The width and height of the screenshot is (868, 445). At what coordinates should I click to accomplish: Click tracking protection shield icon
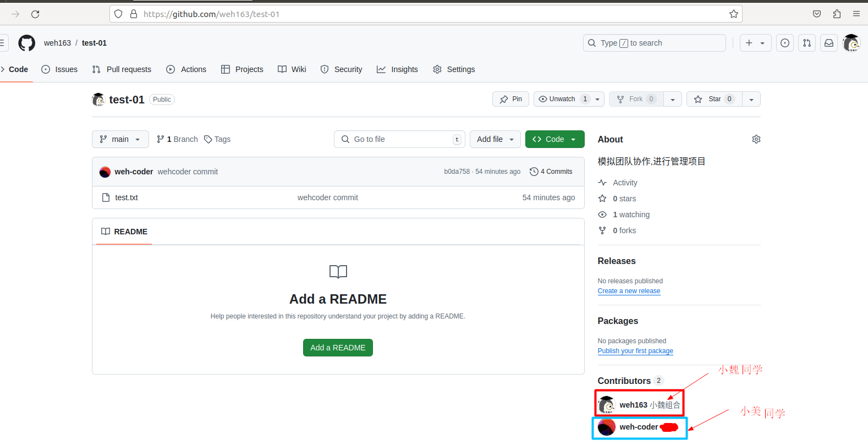coord(118,14)
